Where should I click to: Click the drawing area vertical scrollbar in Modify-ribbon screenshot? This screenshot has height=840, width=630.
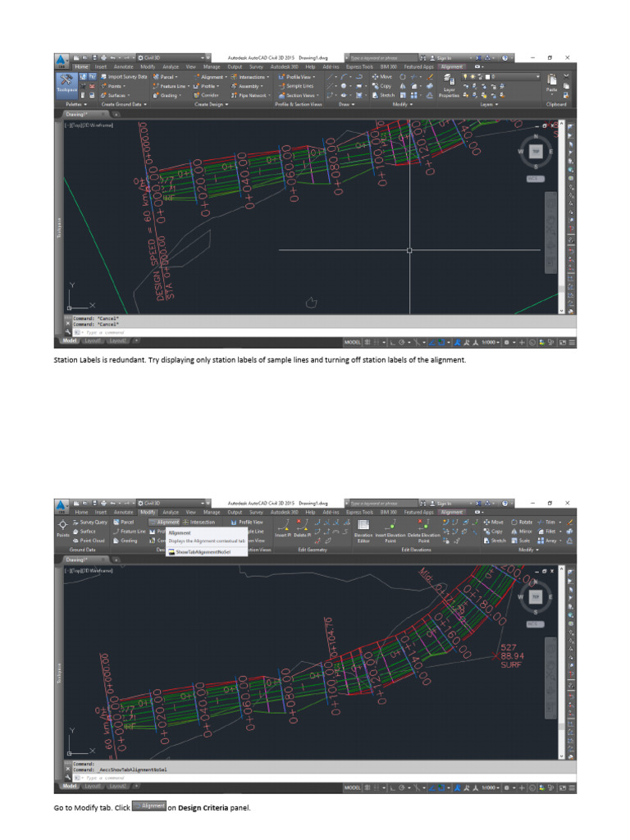[561, 661]
